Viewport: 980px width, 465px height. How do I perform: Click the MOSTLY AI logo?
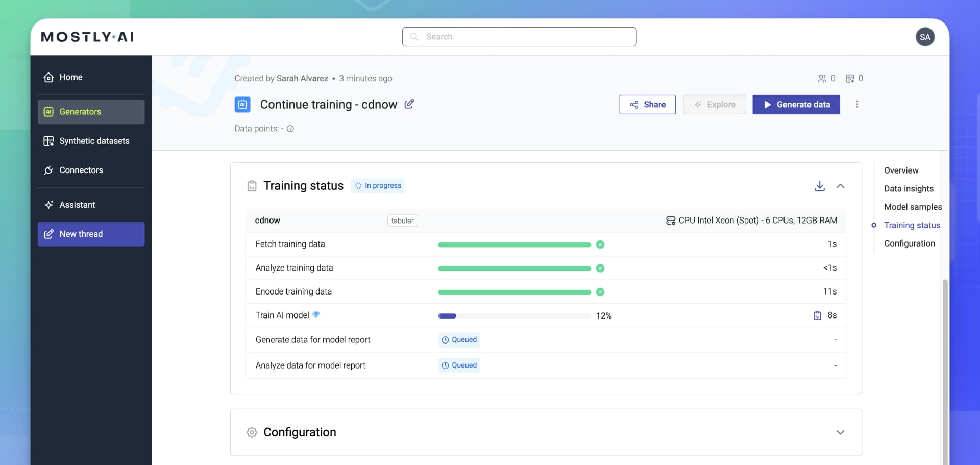coord(88,37)
